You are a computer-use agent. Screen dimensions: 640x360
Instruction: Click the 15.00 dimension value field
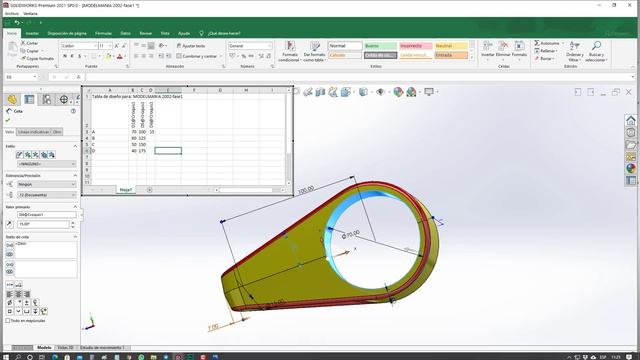pos(43,224)
